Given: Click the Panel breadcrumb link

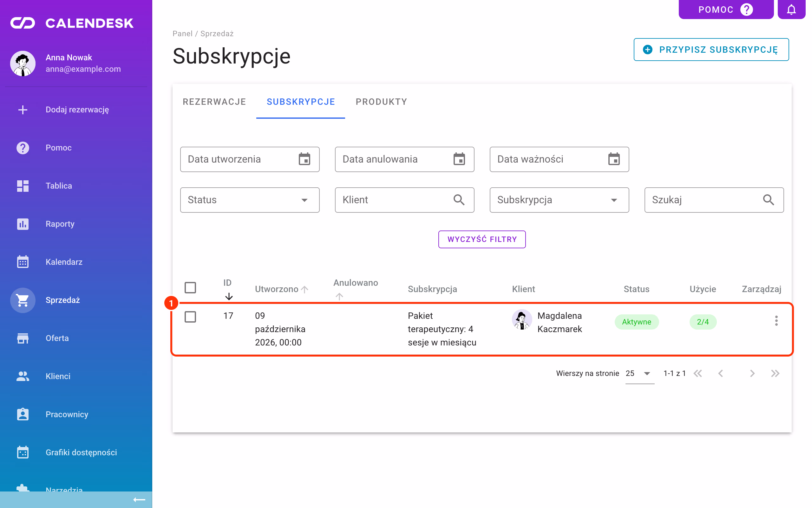Looking at the screenshot, I should [x=182, y=33].
